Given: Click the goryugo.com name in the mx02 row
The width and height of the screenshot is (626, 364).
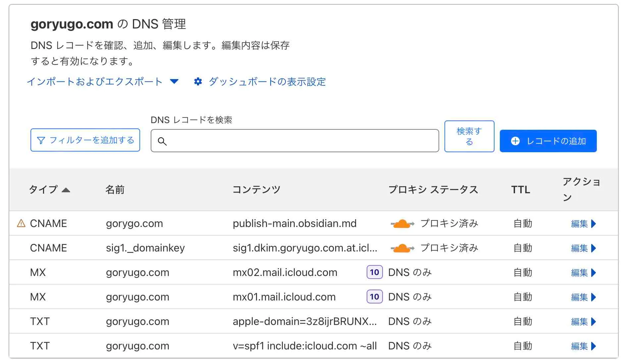Looking at the screenshot, I should pos(137,272).
